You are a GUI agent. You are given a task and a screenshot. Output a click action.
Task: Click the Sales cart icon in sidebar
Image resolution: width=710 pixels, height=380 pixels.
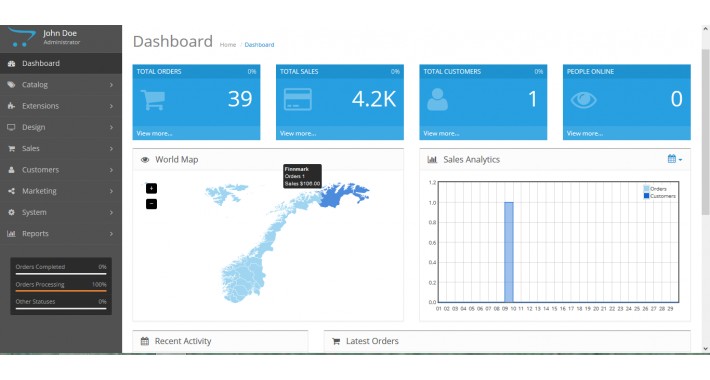11,149
